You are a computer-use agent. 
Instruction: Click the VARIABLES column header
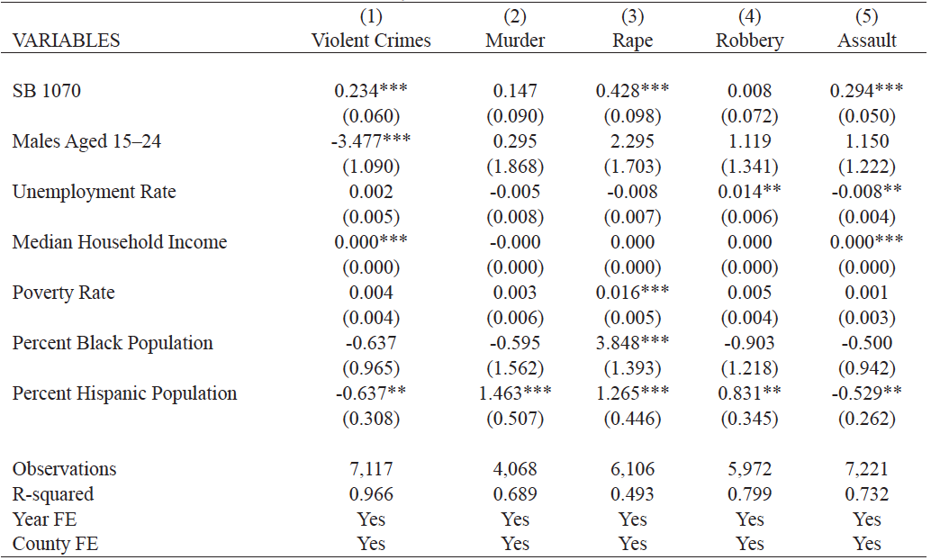[x=66, y=41]
